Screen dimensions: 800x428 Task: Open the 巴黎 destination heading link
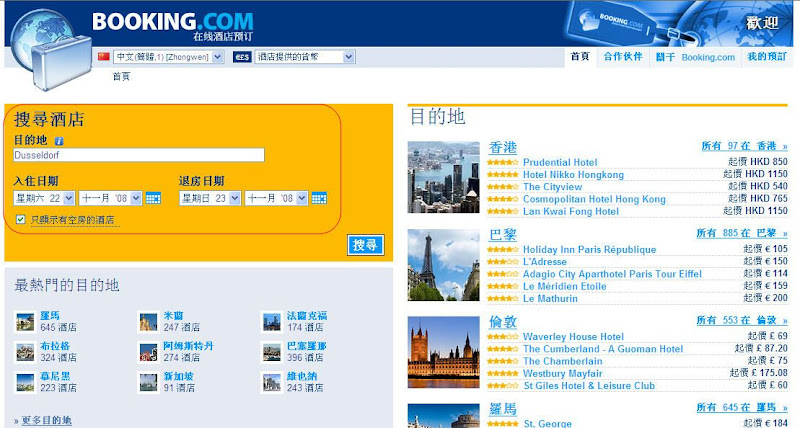(503, 235)
